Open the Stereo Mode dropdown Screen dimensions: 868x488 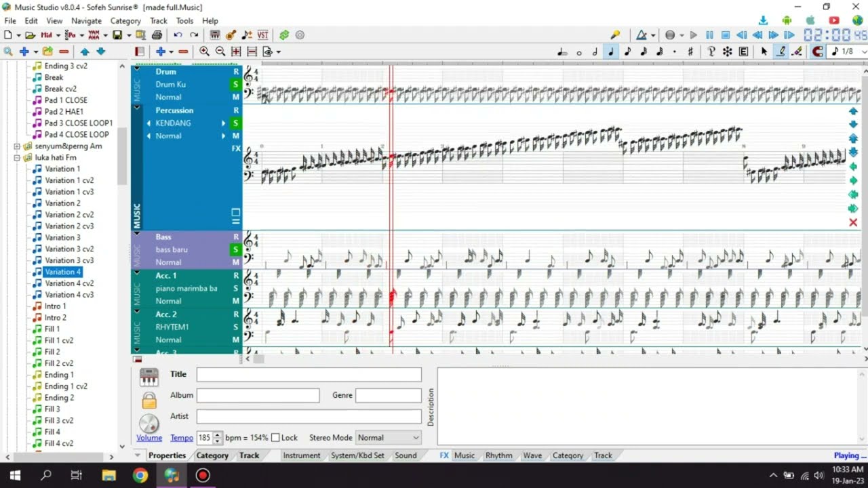389,438
